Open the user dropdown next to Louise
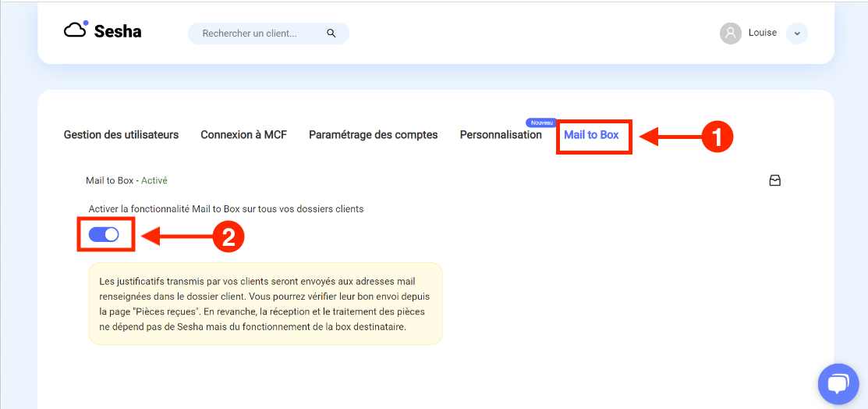 tap(797, 34)
